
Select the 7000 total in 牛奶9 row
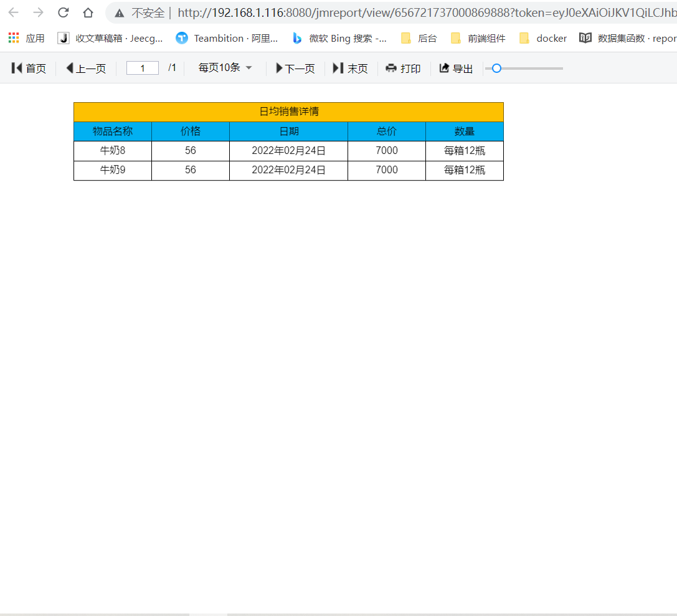coord(386,170)
